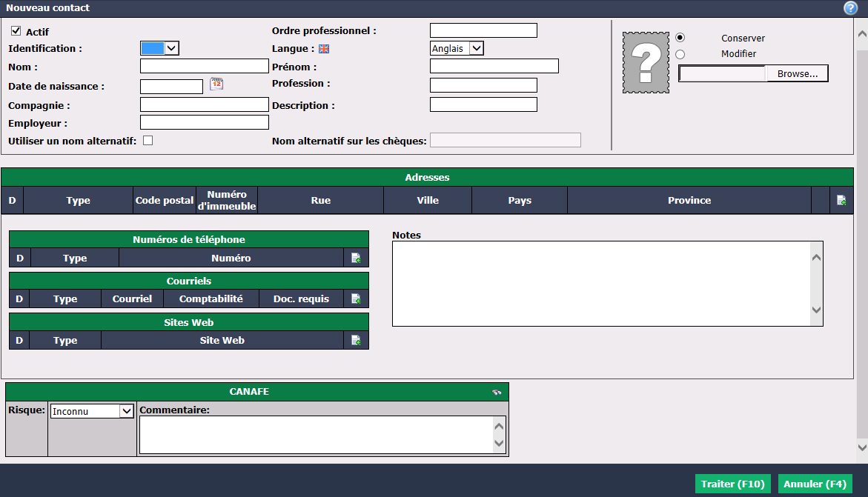The image size is (868, 497).
Task: Click the Browse... file button
Action: pos(797,73)
